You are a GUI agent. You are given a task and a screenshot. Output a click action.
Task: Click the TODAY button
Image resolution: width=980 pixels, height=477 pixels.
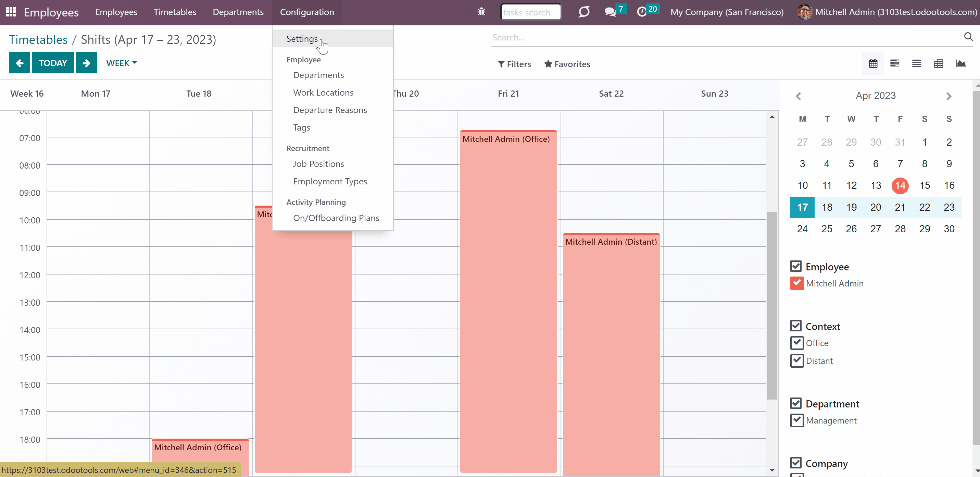(53, 63)
